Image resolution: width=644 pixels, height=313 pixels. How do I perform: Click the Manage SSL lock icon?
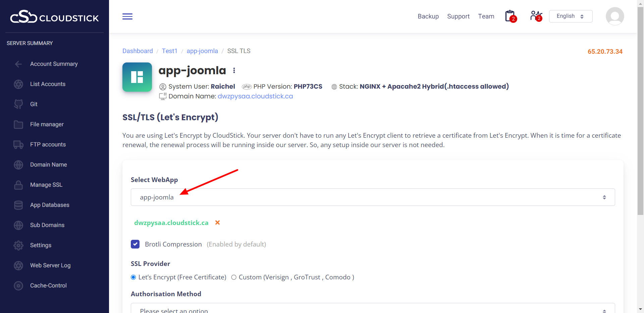pyautogui.click(x=18, y=185)
